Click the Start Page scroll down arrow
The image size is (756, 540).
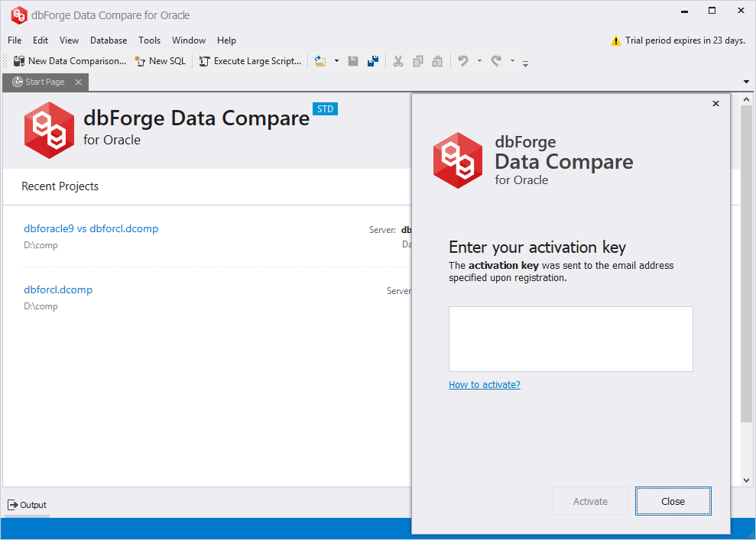click(x=746, y=480)
